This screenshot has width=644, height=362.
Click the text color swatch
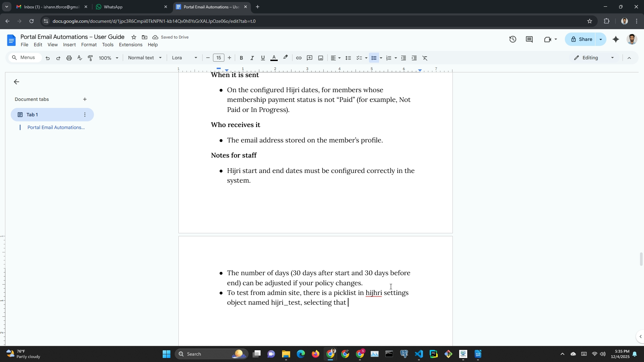tap(274, 58)
